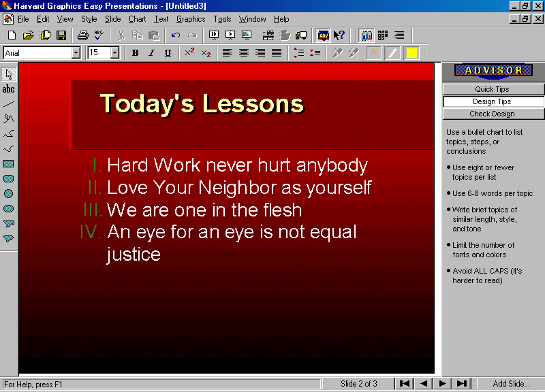Image resolution: width=545 pixels, height=392 pixels.
Task: Jump to the last slide
Action: 461,384
